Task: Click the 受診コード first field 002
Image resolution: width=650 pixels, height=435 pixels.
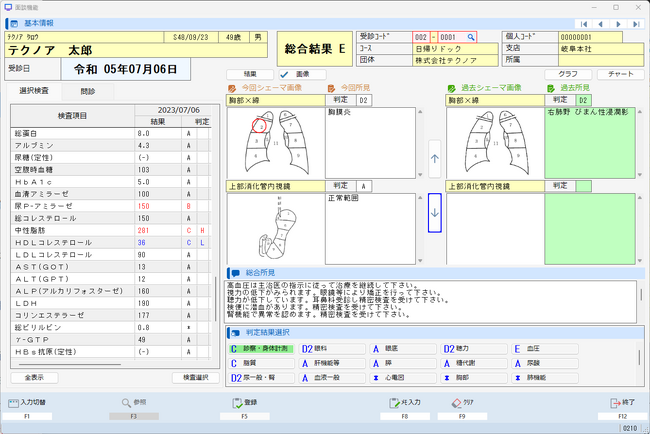Action: pyautogui.click(x=421, y=37)
